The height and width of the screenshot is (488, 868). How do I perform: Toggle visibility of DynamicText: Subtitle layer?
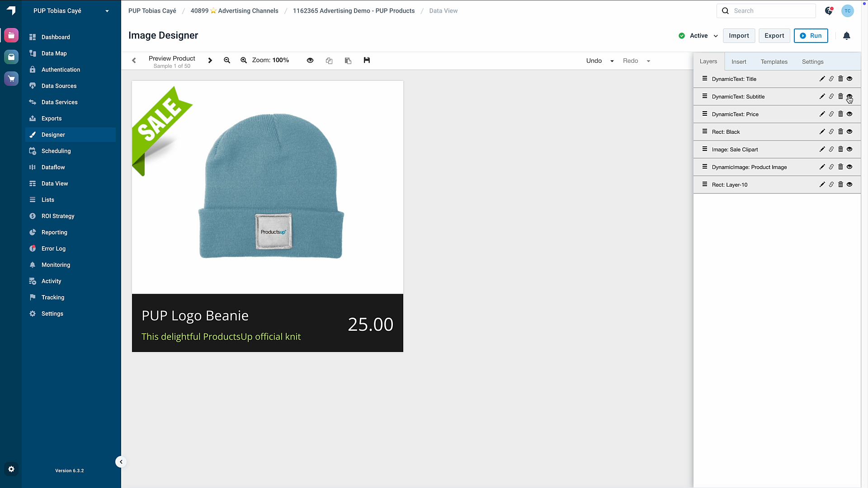point(849,96)
